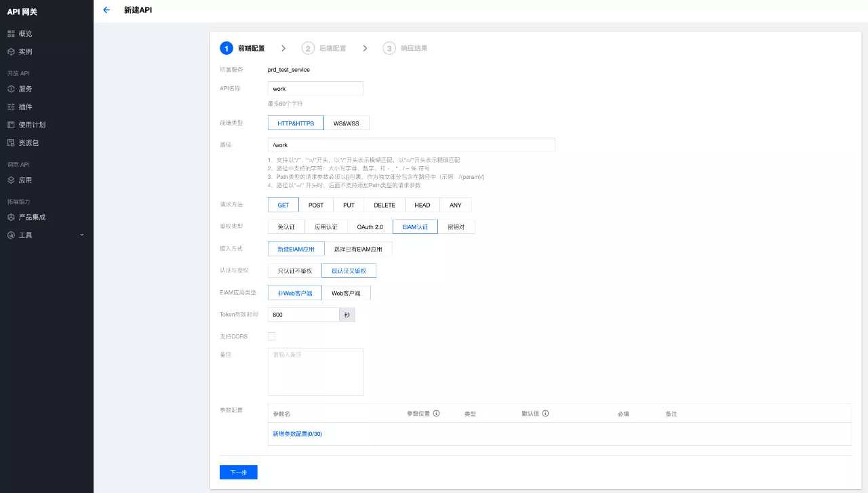Image resolution: width=868 pixels, height=493 pixels.
Task: Select the OAuth 2.0 authentication type
Action: (x=370, y=227)
